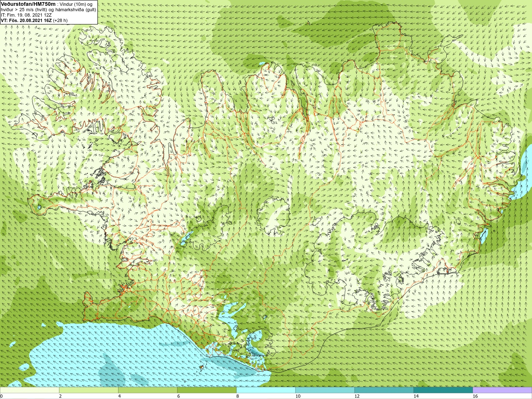Click the "hviður > 25 m/s (hvítt)" description line

pos(49,10)
